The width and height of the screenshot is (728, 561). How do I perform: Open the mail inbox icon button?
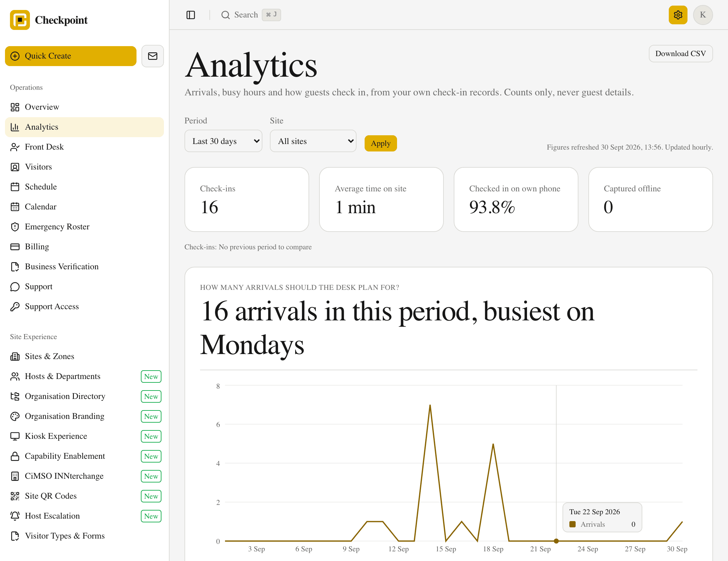pyautogui.click(x=153, y=56)
